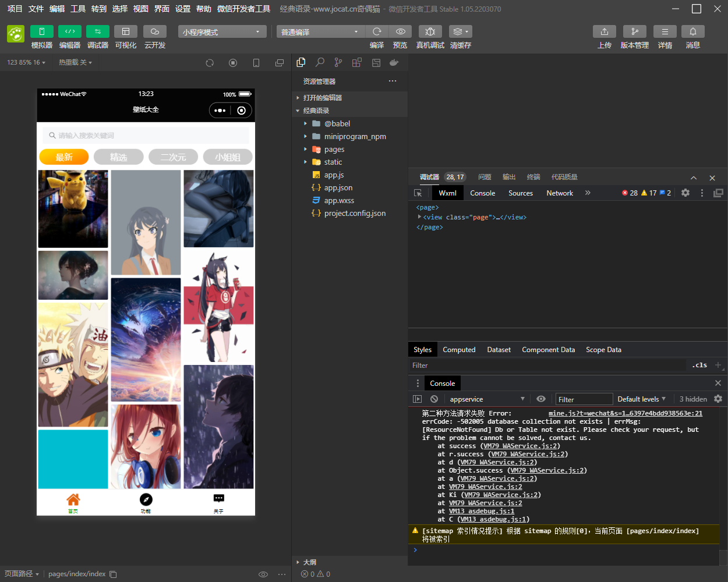Switch to the Sources tab

click(x=521, y=193)
